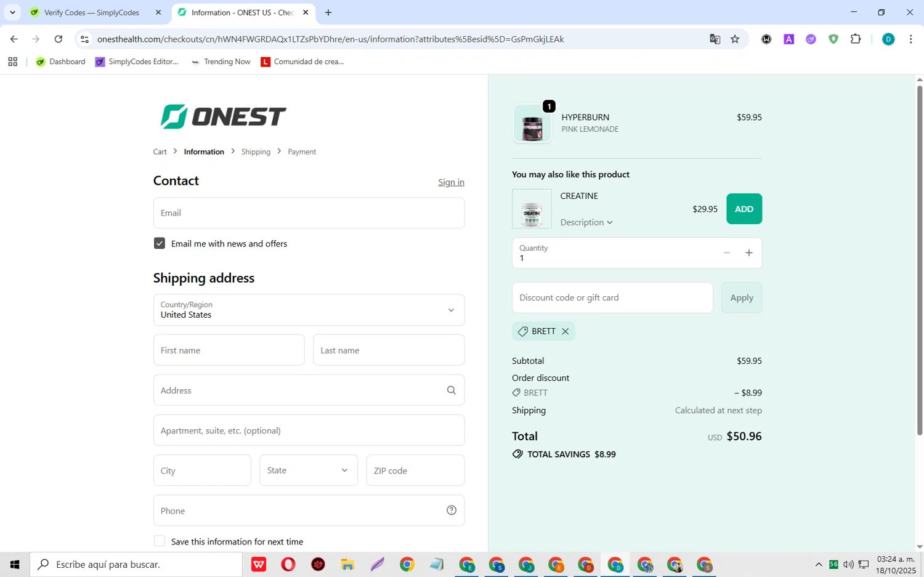Uncheck Email me with news and offers
924x577 pixels.
point(160,243)
